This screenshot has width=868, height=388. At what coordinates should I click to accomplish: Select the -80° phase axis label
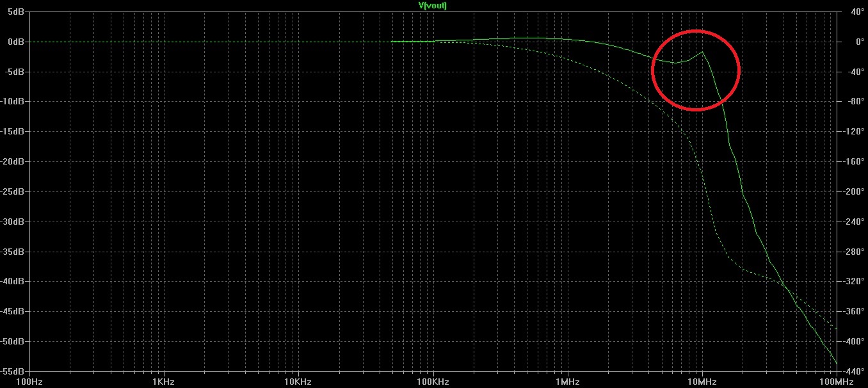tap(855, 101)
